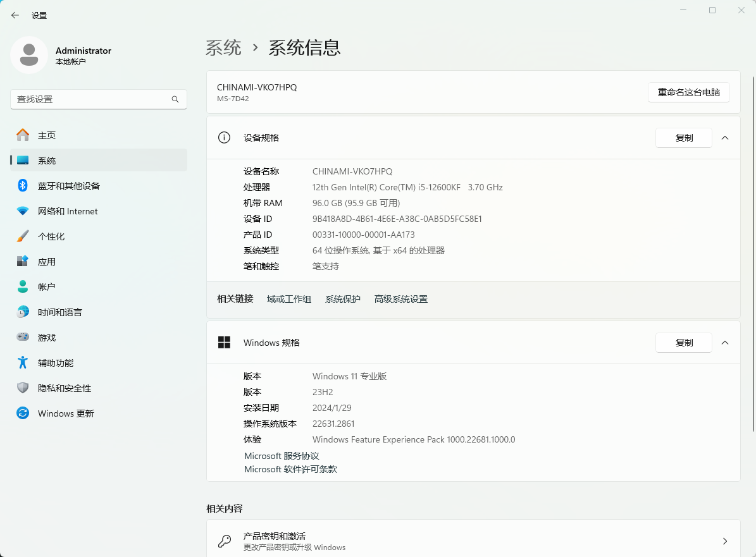Click the 23H2 version text
Viewport: 756px width, 557px height.
coord(323,392)
